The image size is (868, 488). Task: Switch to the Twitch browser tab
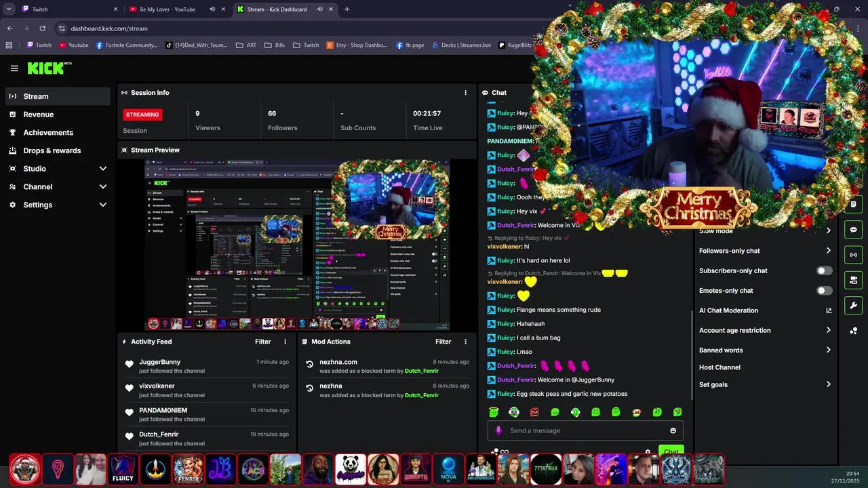pos(68,9)
